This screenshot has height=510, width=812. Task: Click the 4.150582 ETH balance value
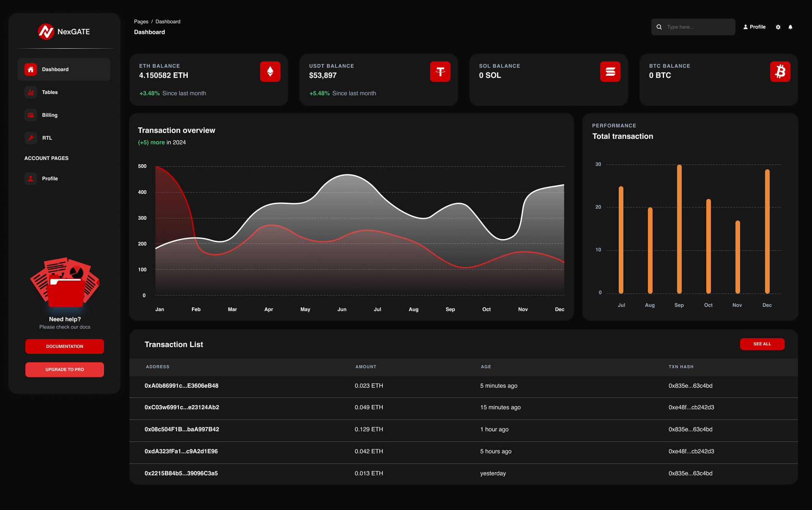pyautogui.click(x=164, y=75)
